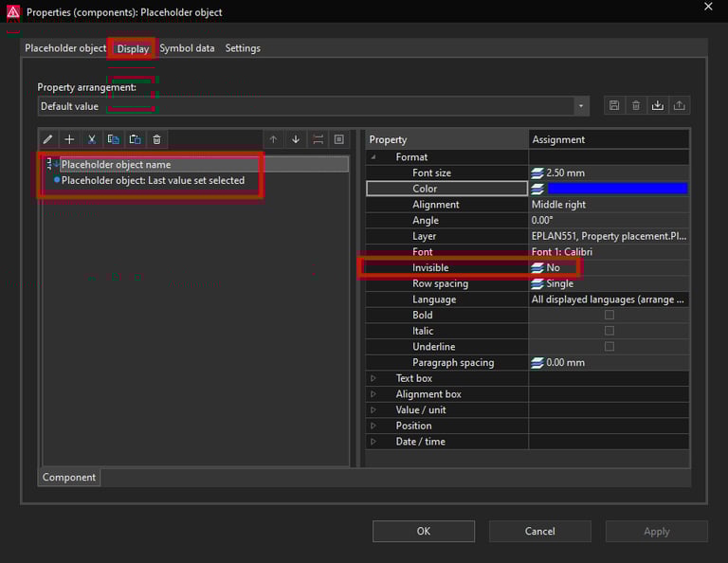Click the Property column header
This screenshot has height=563, width=728.
tap(447, 139)
